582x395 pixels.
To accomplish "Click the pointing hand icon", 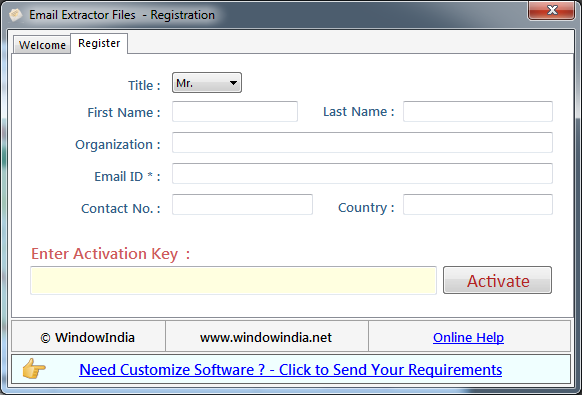I will pos(34,369).
